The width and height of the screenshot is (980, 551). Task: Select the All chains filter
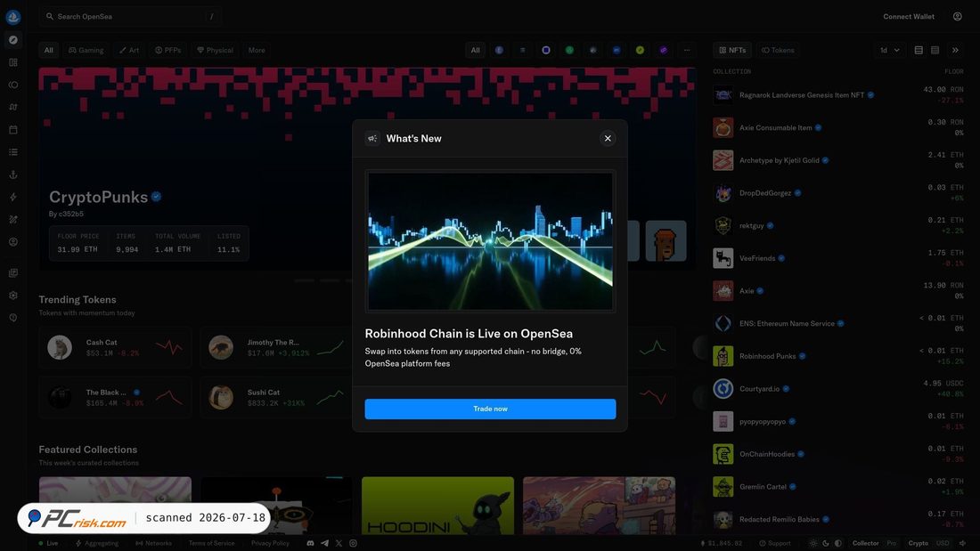point(476,51)
